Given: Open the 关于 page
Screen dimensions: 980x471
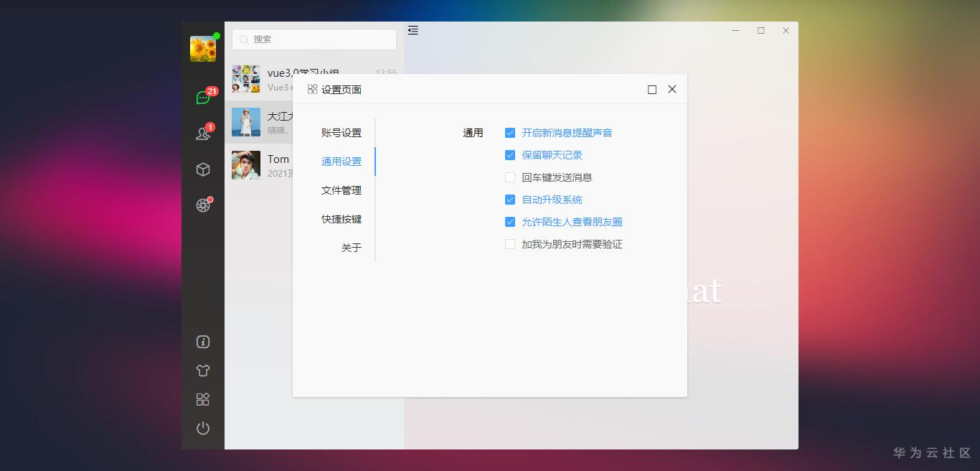Looking at the screenshot, I should click(351, 248).
